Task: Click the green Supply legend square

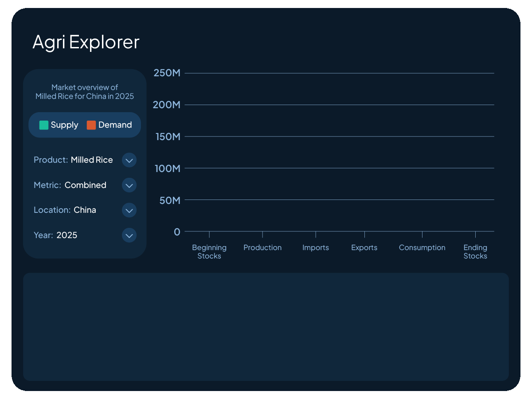Action: coord(44,125)
